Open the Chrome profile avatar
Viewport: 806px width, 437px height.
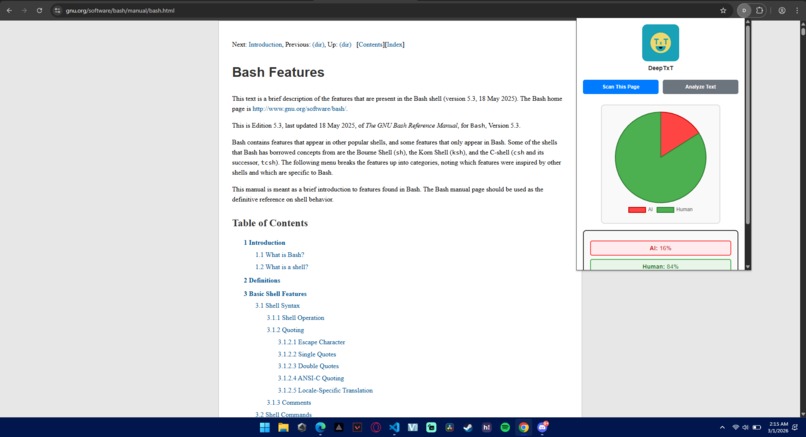point(782,10)
